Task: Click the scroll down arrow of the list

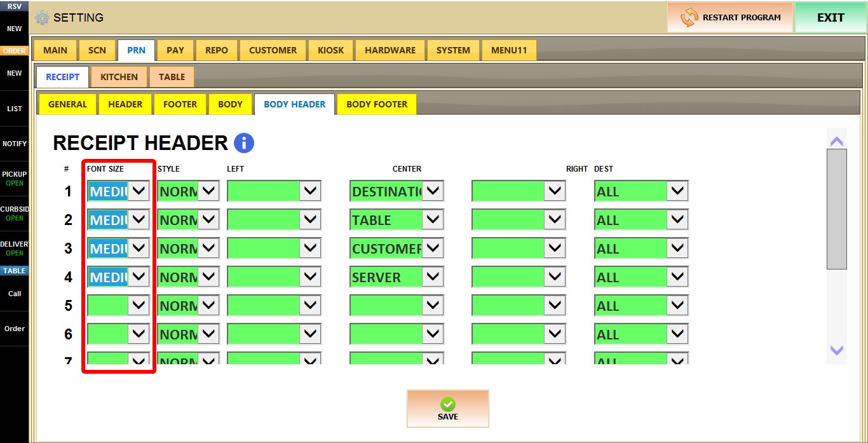Action: click(x=837, y=350)
